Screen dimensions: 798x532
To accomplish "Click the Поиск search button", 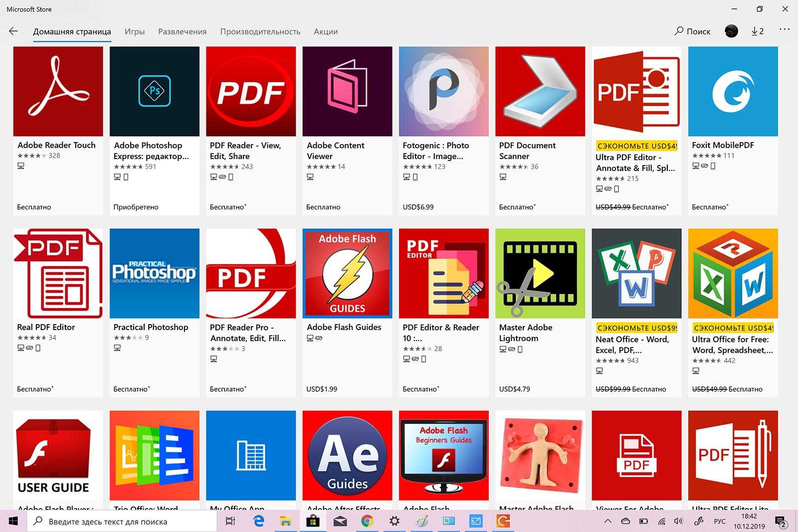I will pos(692,31).
